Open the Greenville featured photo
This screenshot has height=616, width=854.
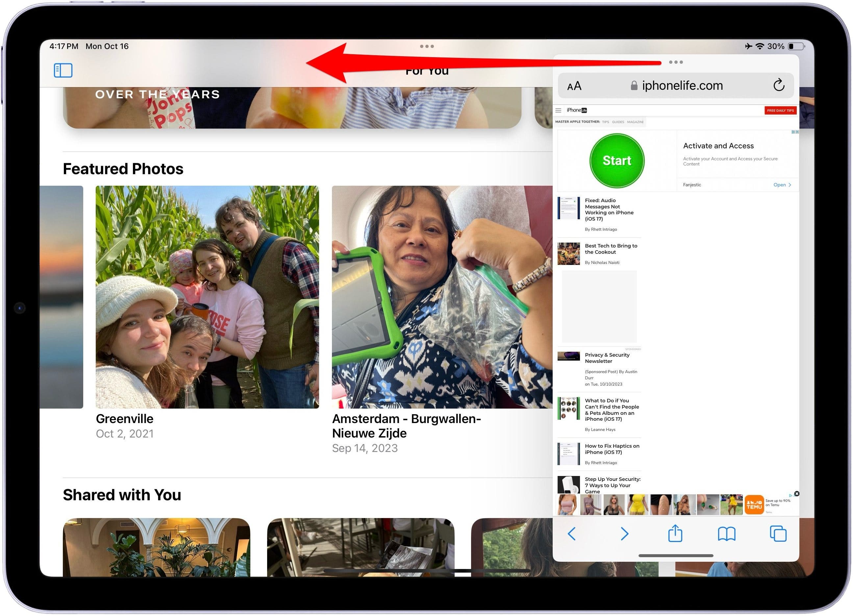[x=207, y=297]
